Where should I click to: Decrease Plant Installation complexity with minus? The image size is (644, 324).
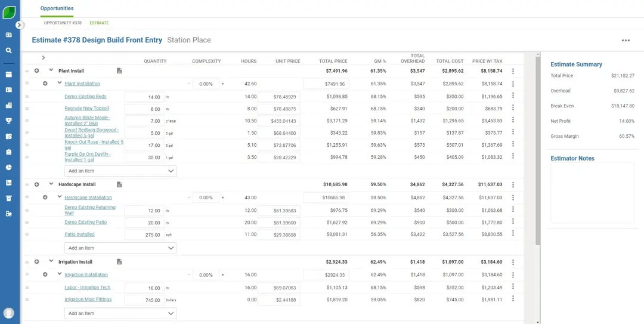click(x=189, y=84)
